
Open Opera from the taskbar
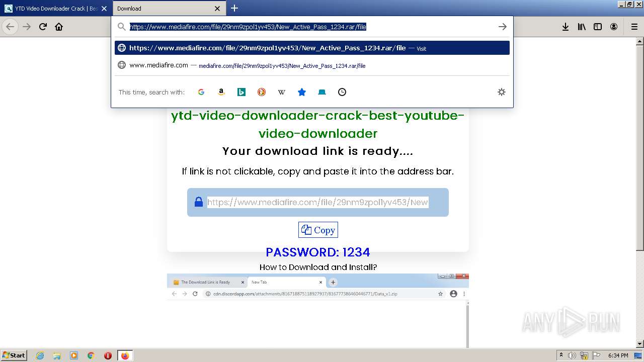108,355
